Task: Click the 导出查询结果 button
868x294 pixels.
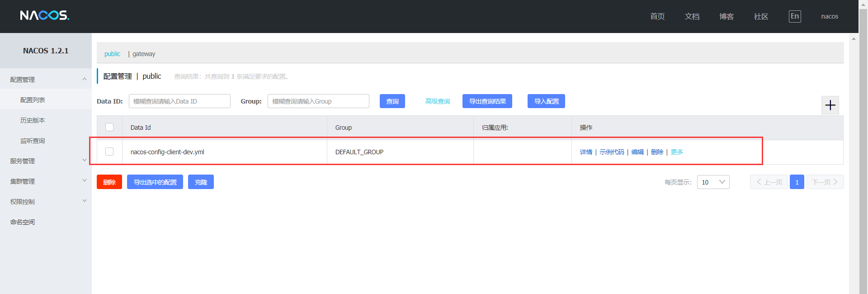Action: point(487,101)
